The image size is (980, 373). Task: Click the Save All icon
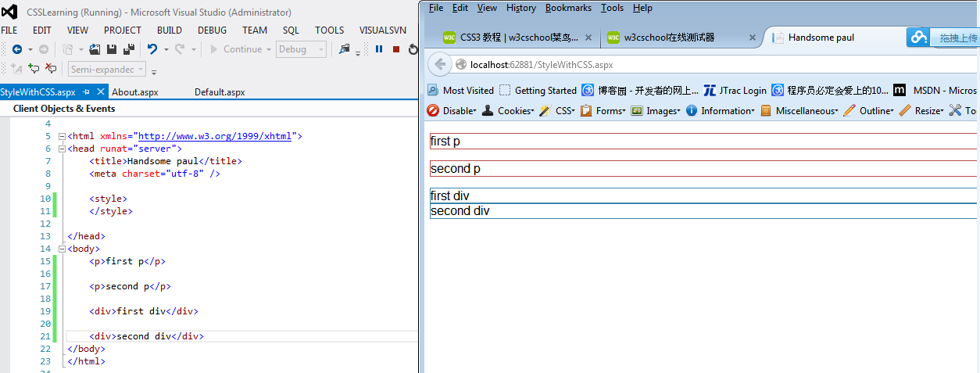click(x=128, y=49)
